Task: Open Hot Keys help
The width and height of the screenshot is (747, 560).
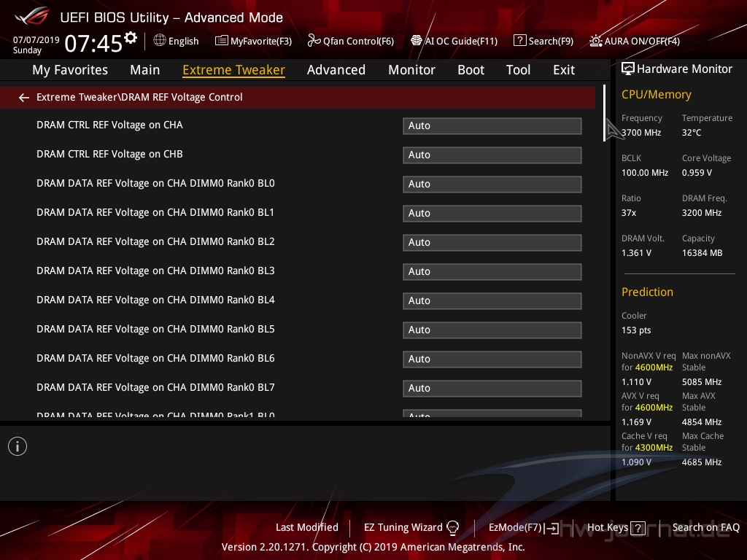Action: (608, 527)
